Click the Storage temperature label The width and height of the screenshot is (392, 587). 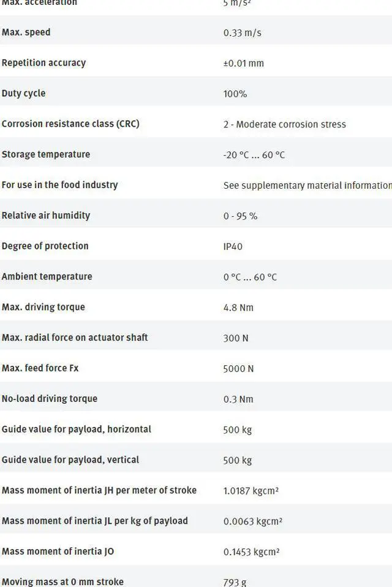tap(46, 154)
